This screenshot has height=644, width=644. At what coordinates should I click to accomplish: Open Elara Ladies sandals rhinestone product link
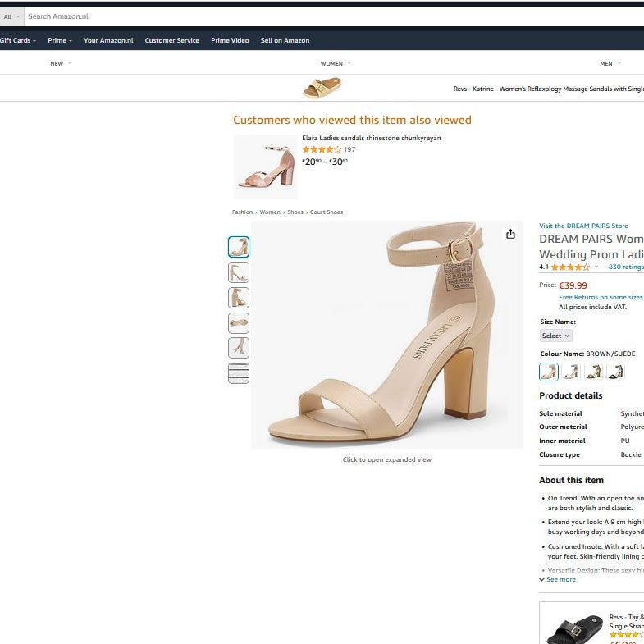pyautogui.click(x=372, y=138)
